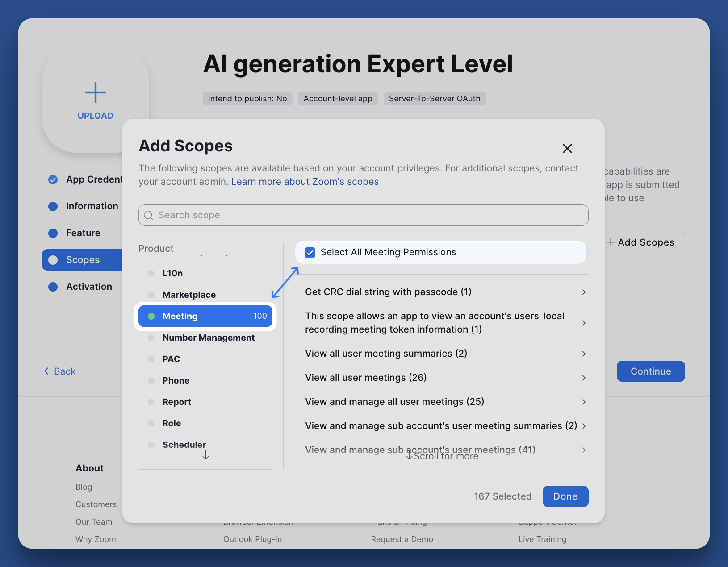
Task: Click the Back arrow icon
Action: pos(46,371)
